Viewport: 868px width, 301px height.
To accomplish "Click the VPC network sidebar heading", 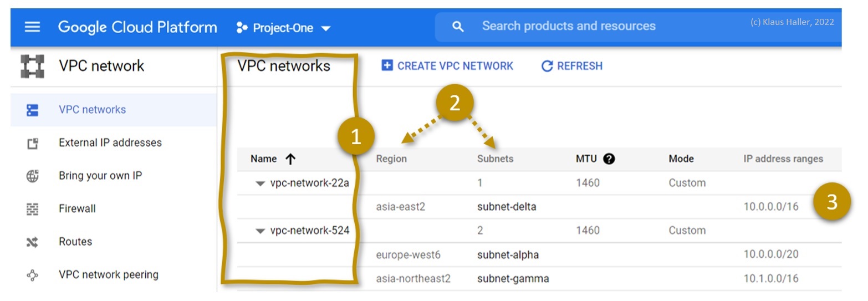I will [x=101, y=66].
